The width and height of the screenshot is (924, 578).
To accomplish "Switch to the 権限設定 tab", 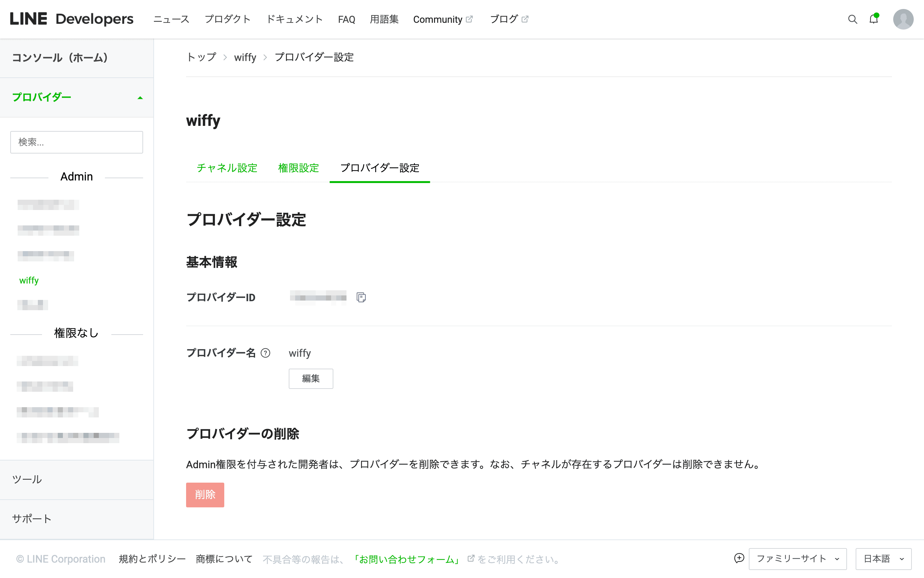I will (299, 168).
